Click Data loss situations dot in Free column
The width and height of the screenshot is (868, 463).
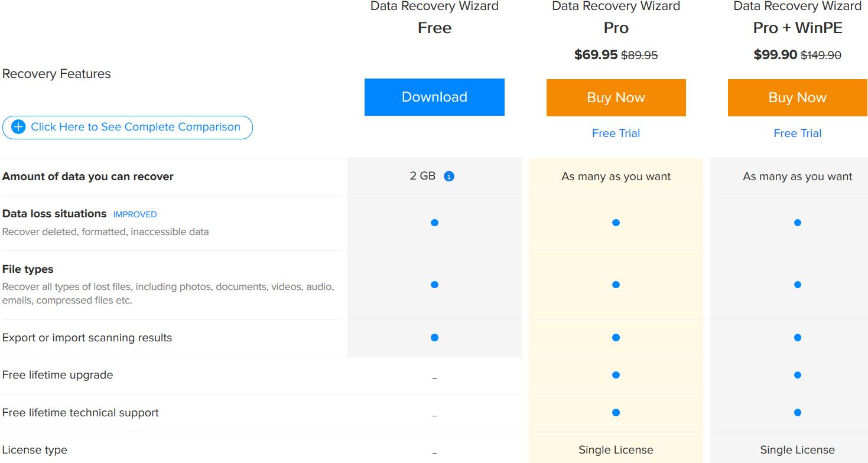[x=434, y=223]
